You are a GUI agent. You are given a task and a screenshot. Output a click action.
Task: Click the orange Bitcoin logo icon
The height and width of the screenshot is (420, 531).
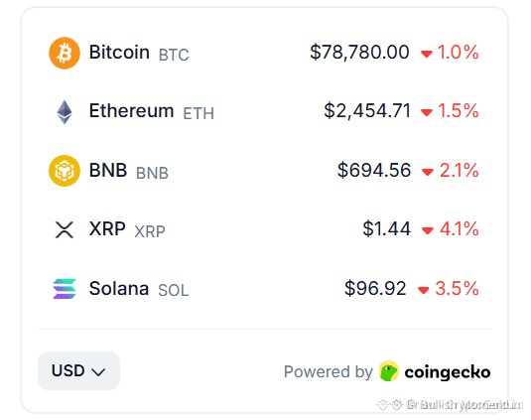pos(65,54)
